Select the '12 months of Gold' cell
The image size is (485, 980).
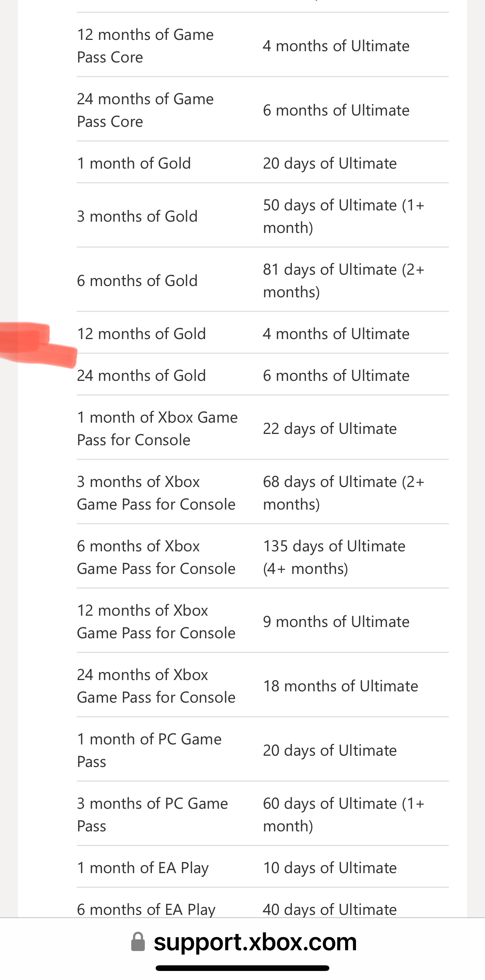coord(141,334)
